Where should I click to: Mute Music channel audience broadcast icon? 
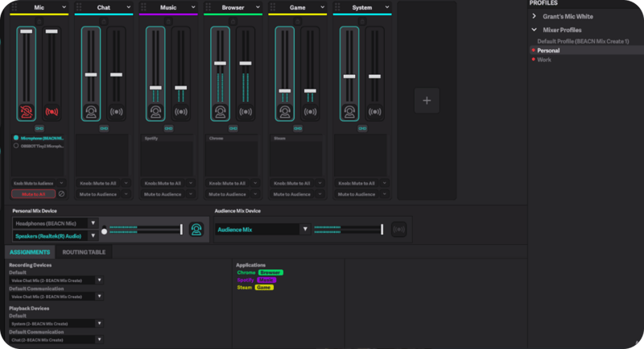[180, 111]
